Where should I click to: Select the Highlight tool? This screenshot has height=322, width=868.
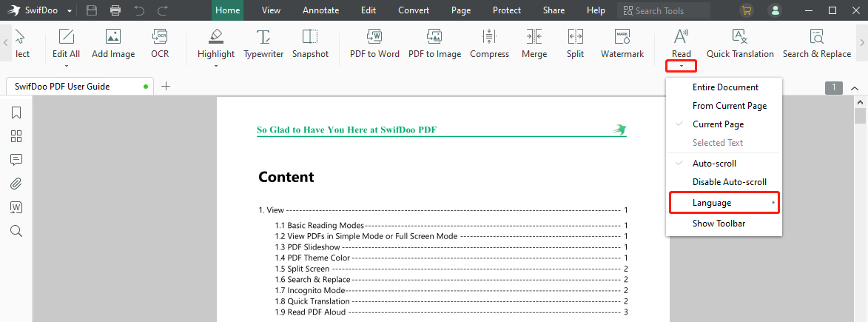(216, 43)
